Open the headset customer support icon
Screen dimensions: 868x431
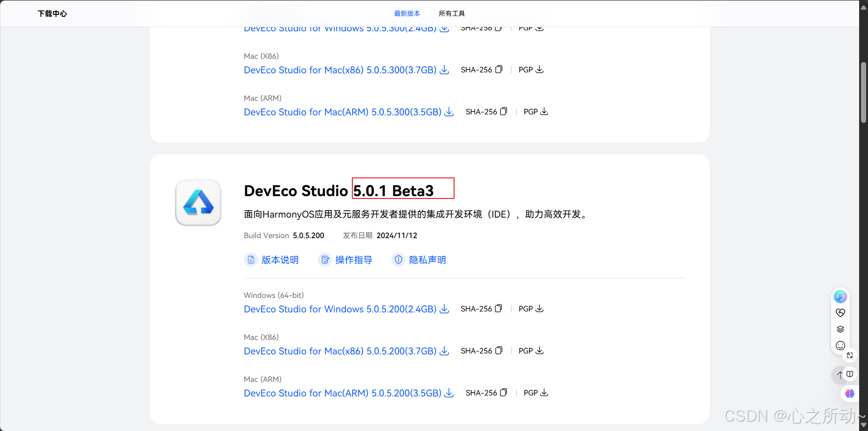pos(840,296)
